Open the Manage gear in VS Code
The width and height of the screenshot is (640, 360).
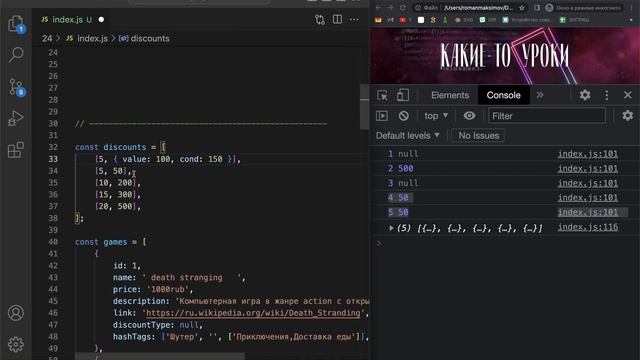pyautogui.click(x=16, y=344)
